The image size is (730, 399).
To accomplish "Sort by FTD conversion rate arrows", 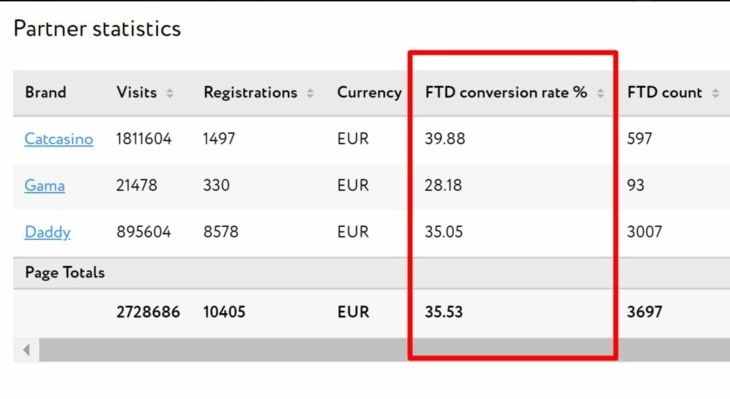I will click(x=601, y=93).
